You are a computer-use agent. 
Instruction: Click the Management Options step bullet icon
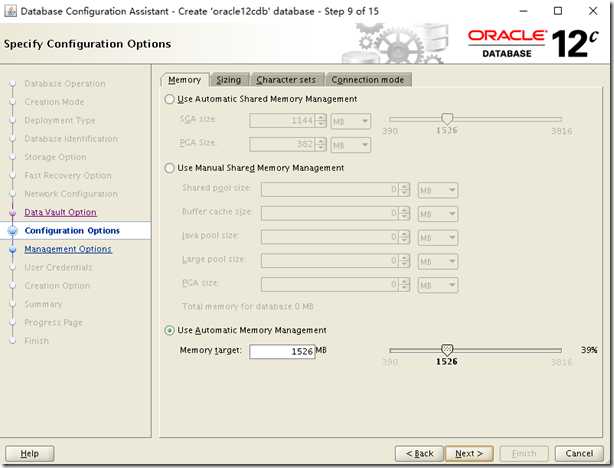pos(13,249)
